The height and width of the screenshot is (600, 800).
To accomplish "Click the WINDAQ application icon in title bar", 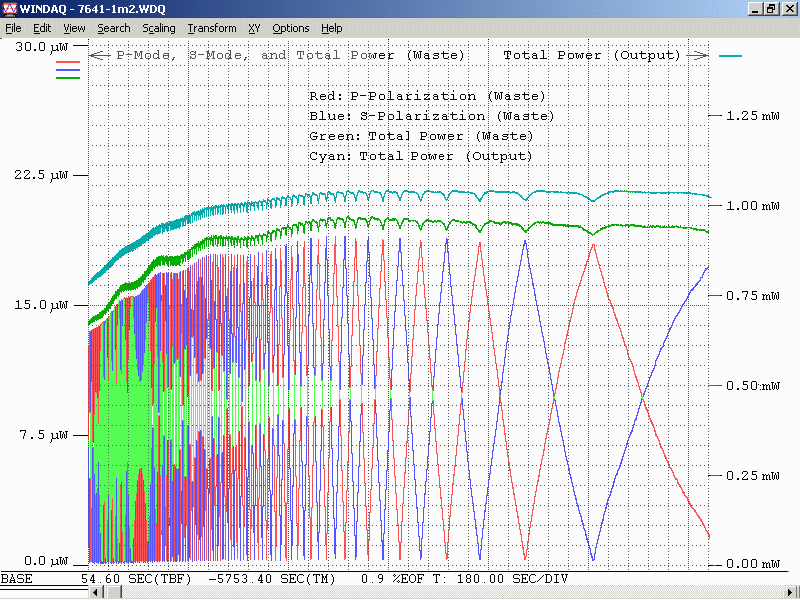I will 9,9.
